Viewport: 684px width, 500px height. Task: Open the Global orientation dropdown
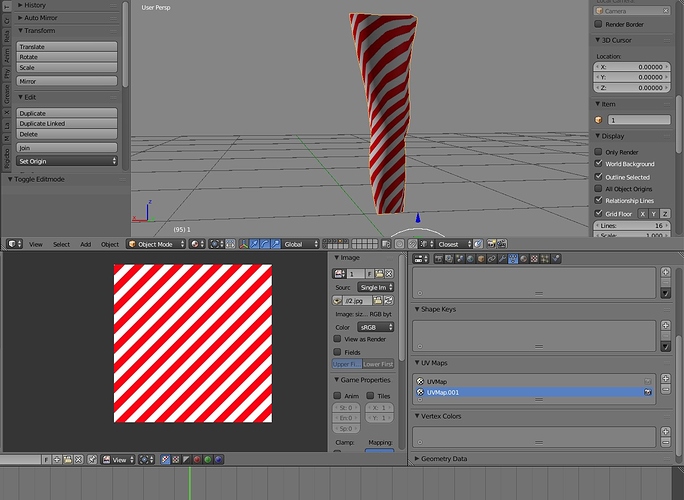pyautogui.click(x=301, y=244)
